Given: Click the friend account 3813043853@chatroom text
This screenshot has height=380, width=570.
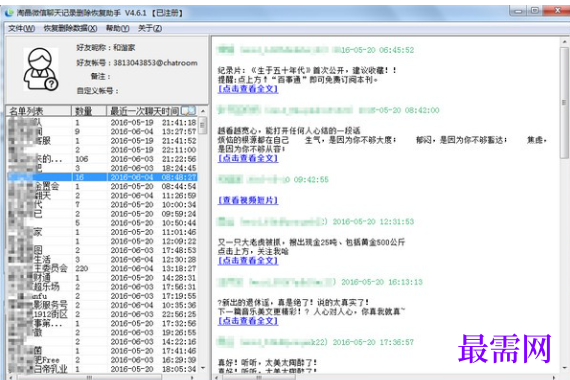Looking at the screenshot, I should click(155, 63).
